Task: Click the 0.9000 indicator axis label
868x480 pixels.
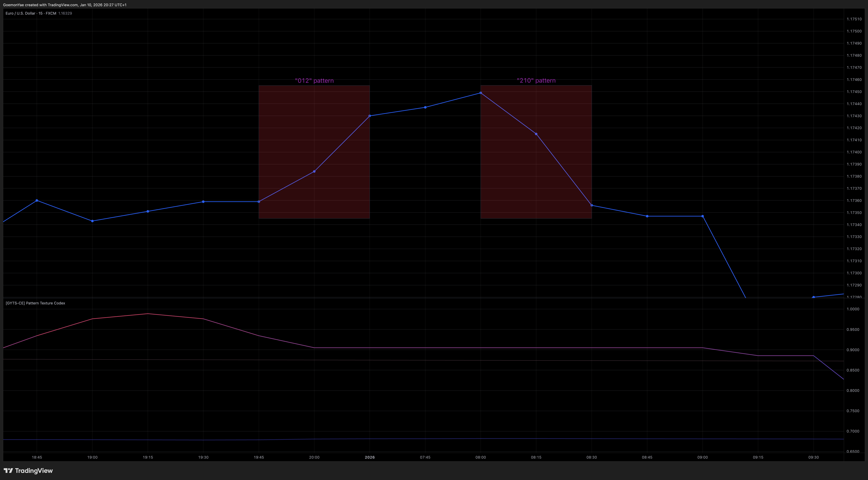Action: click(852, 350)
